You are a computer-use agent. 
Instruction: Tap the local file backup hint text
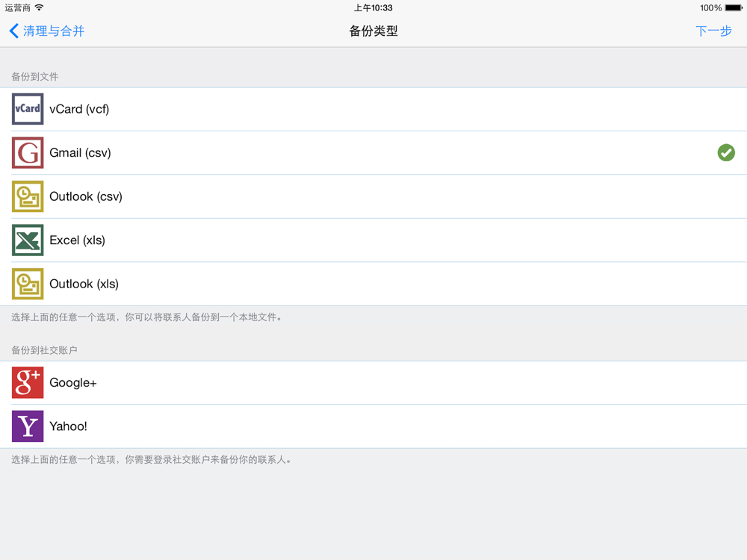click(146, 317)
